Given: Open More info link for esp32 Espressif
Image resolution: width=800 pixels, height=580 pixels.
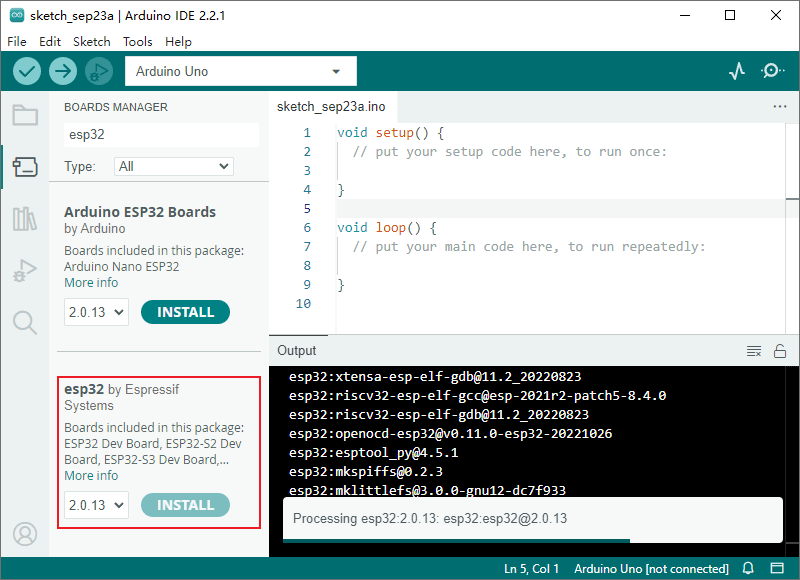Looking at the screenshot, I should pos(91,475).
